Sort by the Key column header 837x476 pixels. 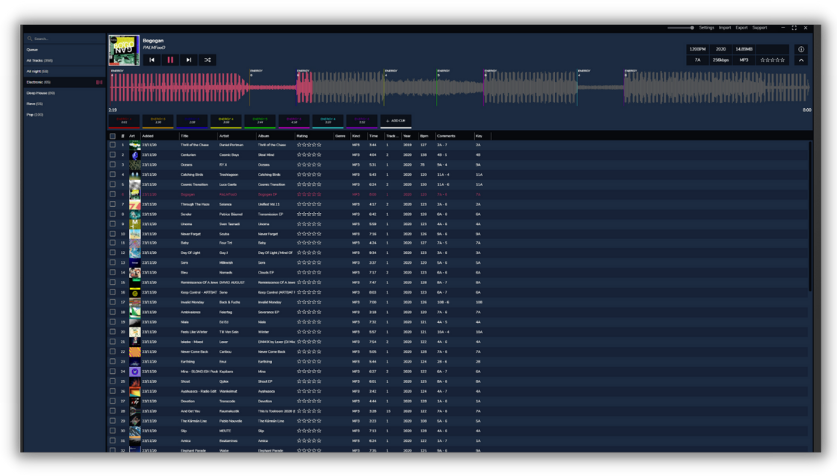point(479,136)
